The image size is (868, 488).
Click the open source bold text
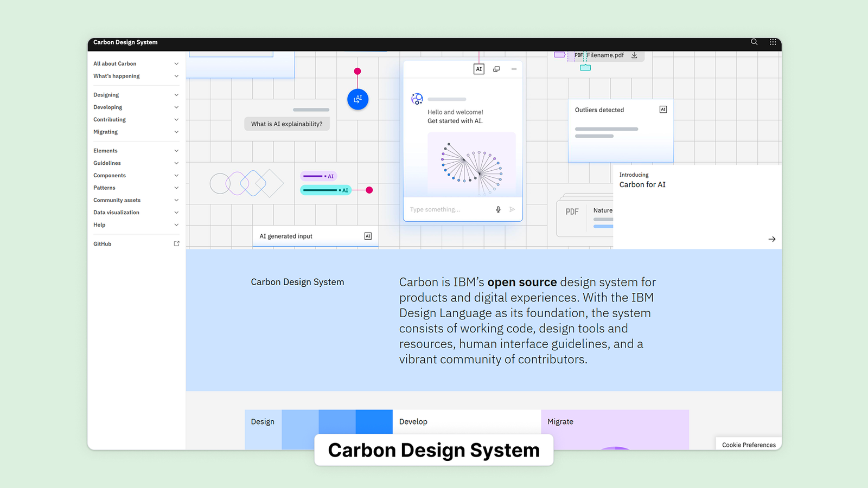(x=522, y=282)
